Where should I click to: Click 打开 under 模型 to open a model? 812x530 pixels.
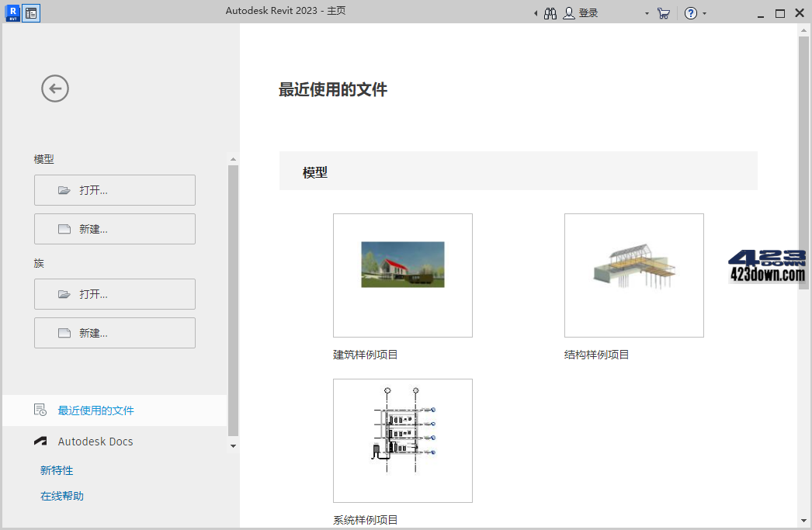(x=114, y=190)
